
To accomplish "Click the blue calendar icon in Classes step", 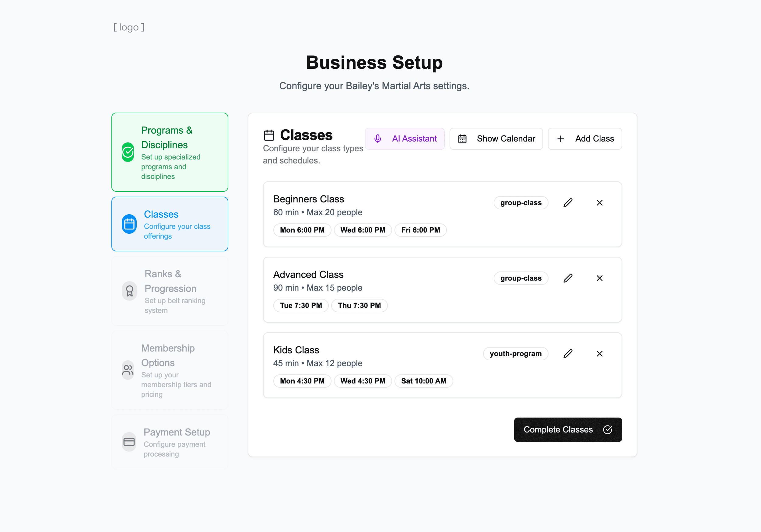I will click(129, 224).
